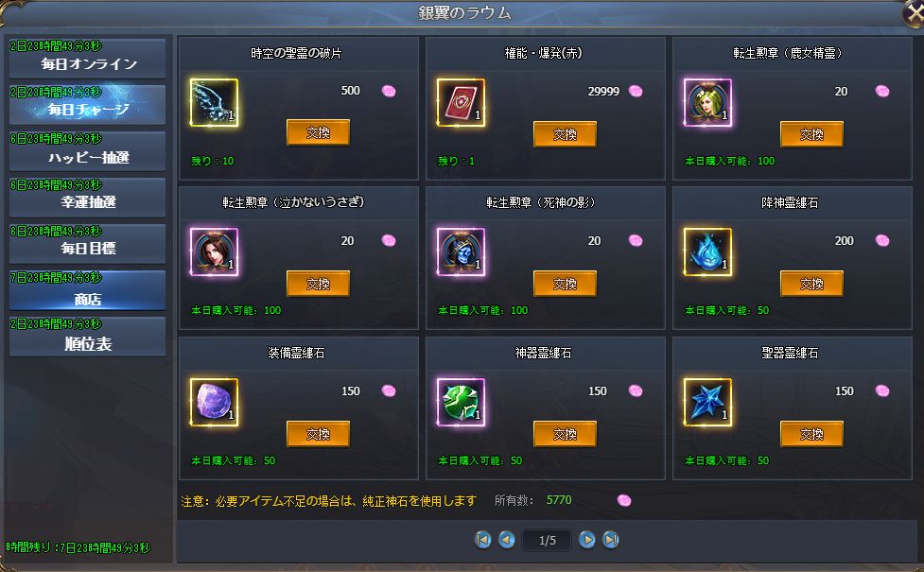
Task: Click 交換 button under 権能・爆発(赤)
Action: (566, 134)
